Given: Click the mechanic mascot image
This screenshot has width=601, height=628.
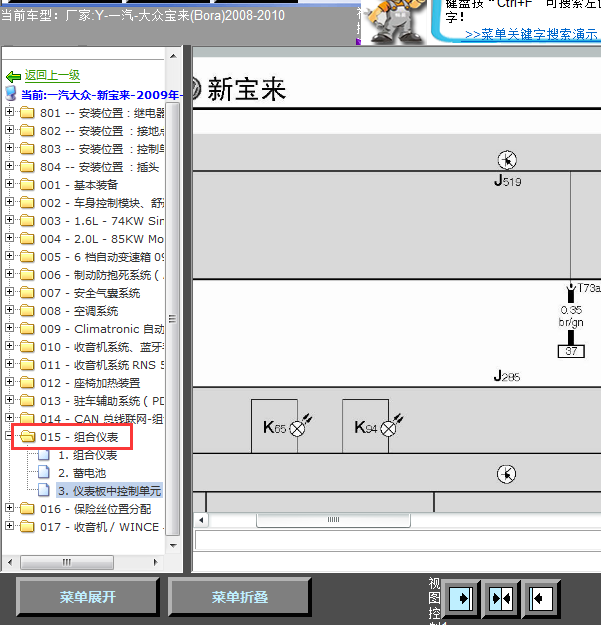Looking at the screenshot, I should (395, 22).
